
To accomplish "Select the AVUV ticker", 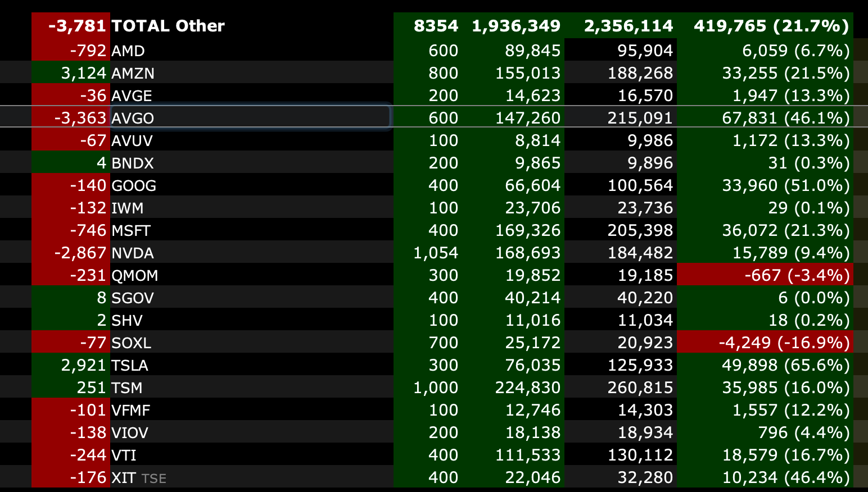I will [132, 140].
